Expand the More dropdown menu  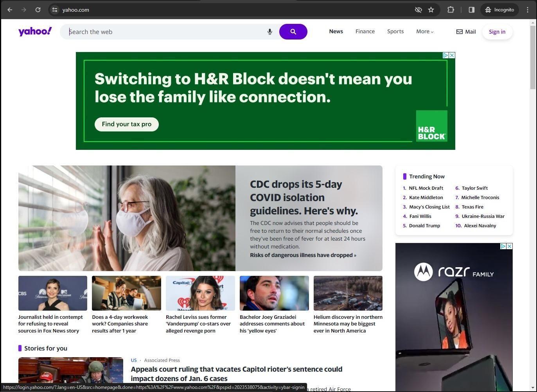click(x=425, y=31)
